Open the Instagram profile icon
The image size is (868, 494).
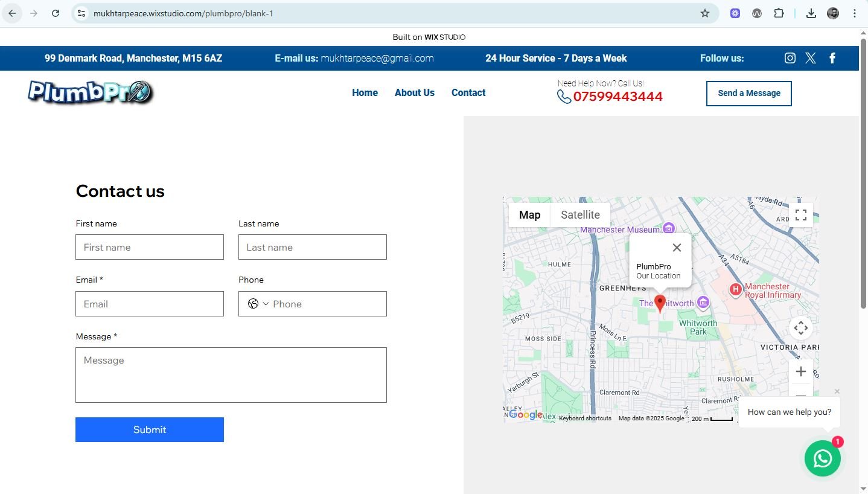[790, 58]
